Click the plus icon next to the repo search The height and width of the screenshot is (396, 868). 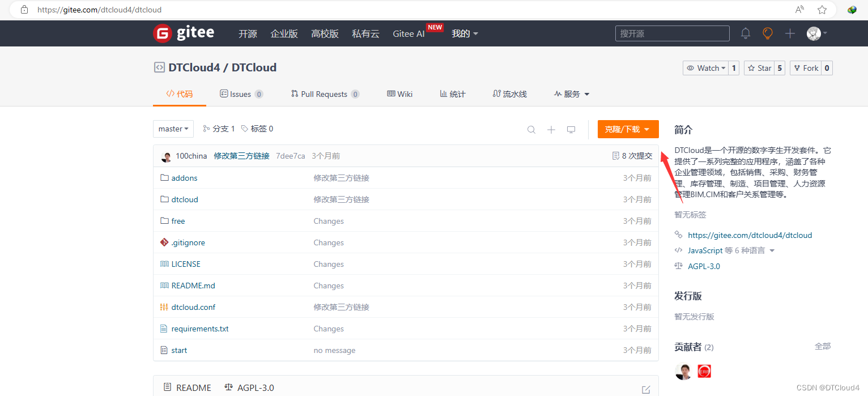[551, 129]
